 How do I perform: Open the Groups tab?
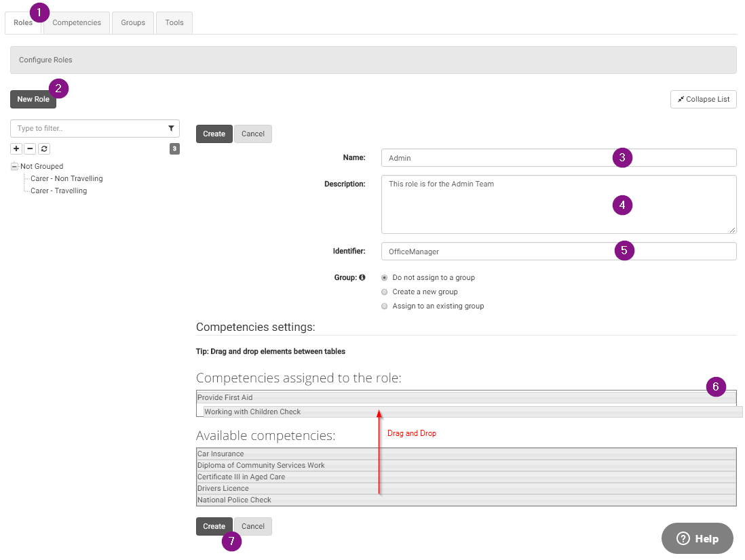click(x=133, y=22)
